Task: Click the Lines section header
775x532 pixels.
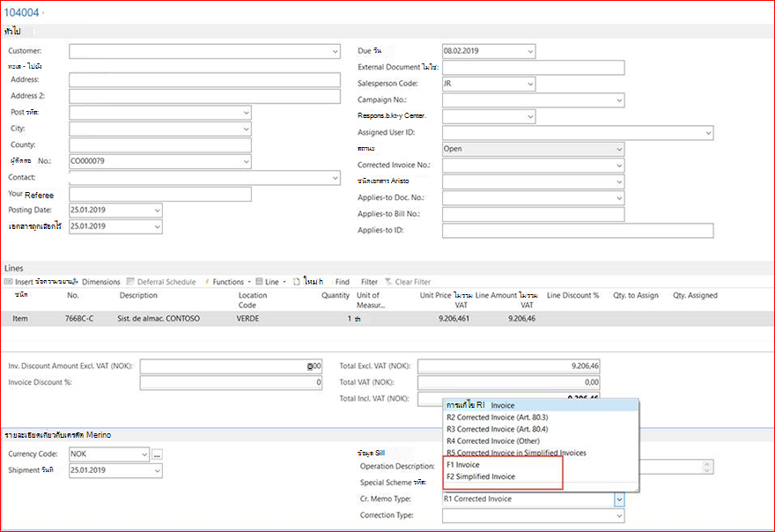Action: point(14,269)
